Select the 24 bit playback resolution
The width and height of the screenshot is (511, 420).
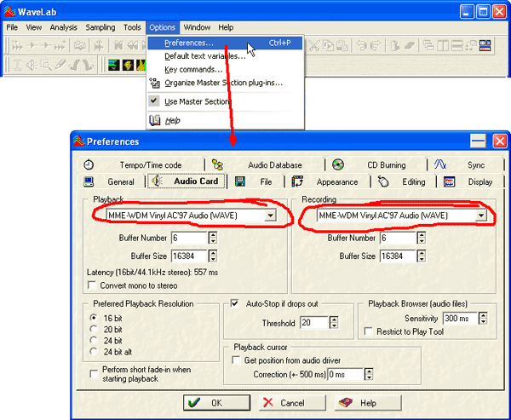click(95, 340)
